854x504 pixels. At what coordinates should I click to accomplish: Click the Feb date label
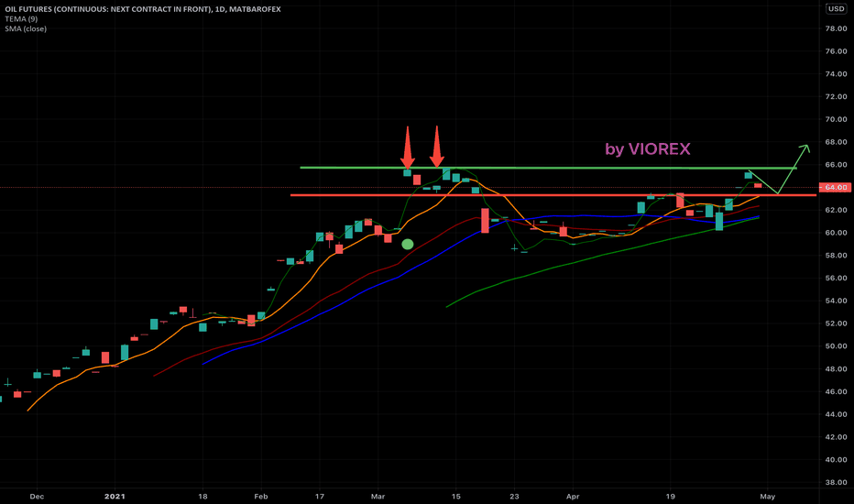coord(261,497)
